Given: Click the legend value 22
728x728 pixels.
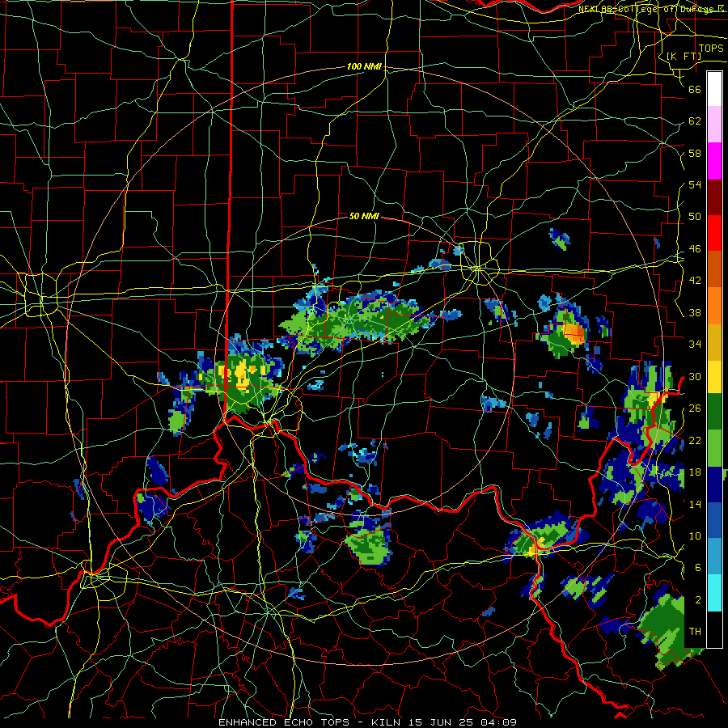Looking at the screenshot, I should click(695, 441).
